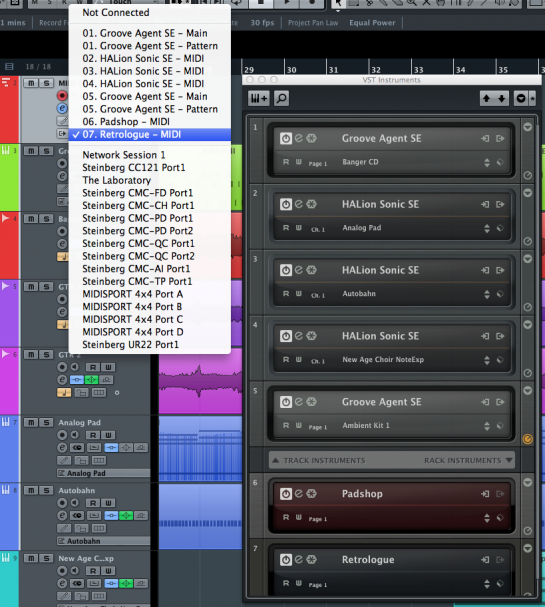Select 03. HALion Sonic SE – MIDI
This screenshot has width=545, height=607.
point(150,71)
